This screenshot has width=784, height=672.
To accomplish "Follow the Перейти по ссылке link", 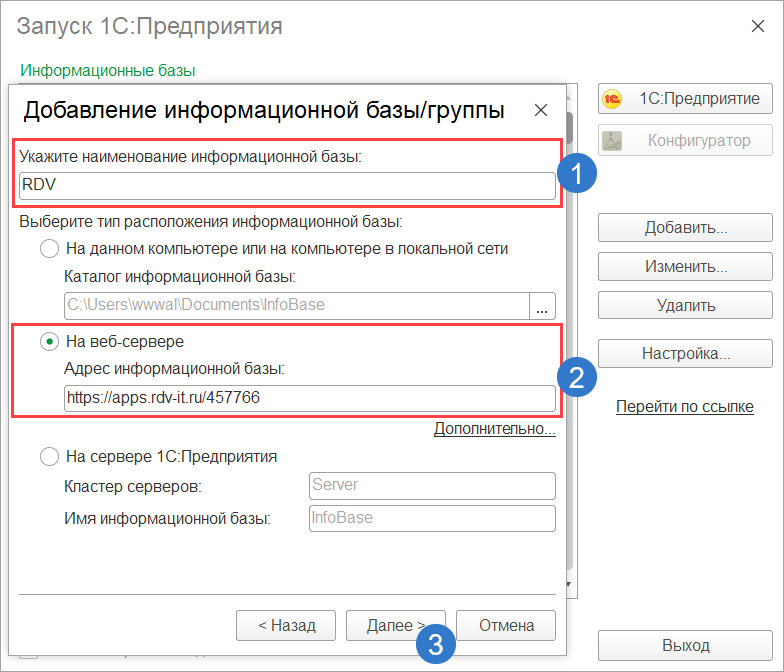I will click(x=684, y=406).
